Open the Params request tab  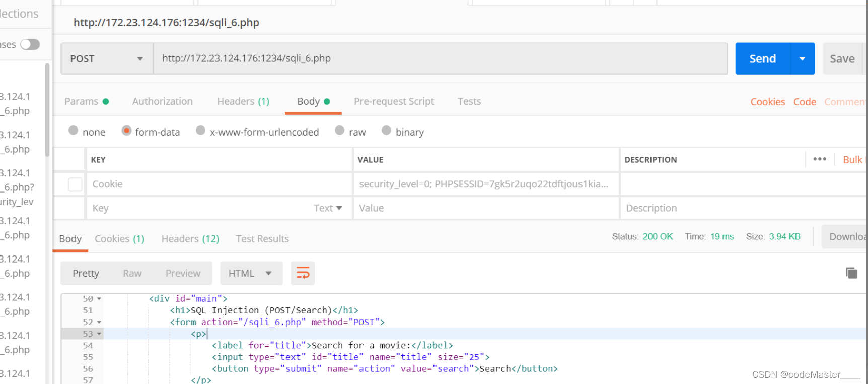87,101
